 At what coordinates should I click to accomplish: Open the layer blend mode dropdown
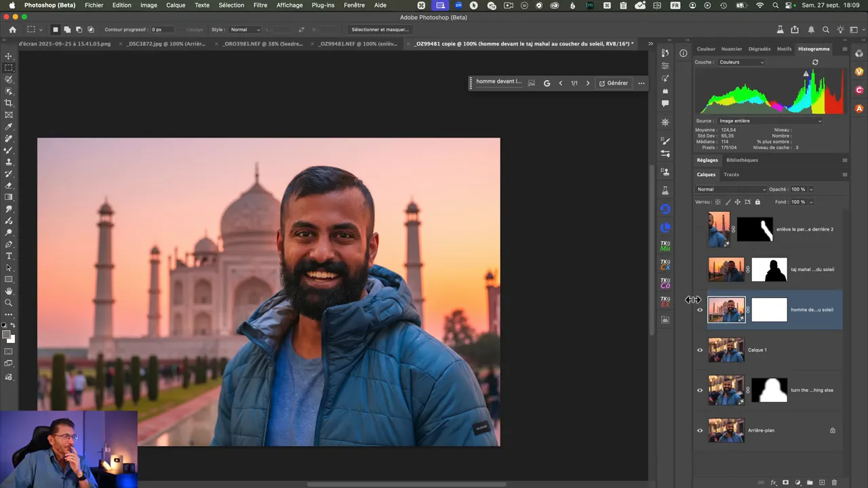[x=730, y=190]
